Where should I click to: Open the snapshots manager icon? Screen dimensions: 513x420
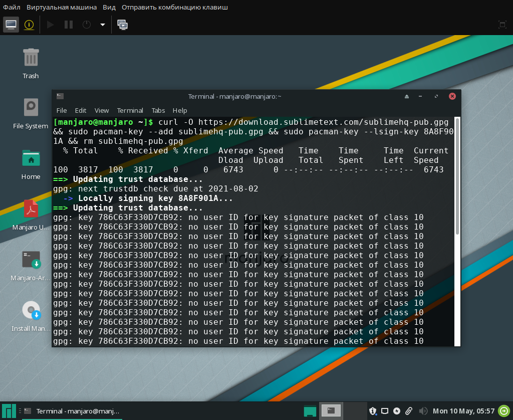point(122,24)
